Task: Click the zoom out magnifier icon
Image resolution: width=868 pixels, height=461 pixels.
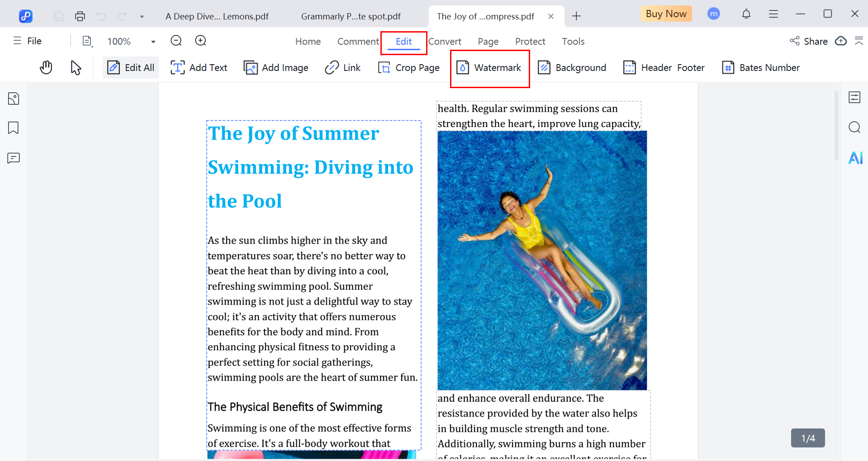Action: pos(176,41)
